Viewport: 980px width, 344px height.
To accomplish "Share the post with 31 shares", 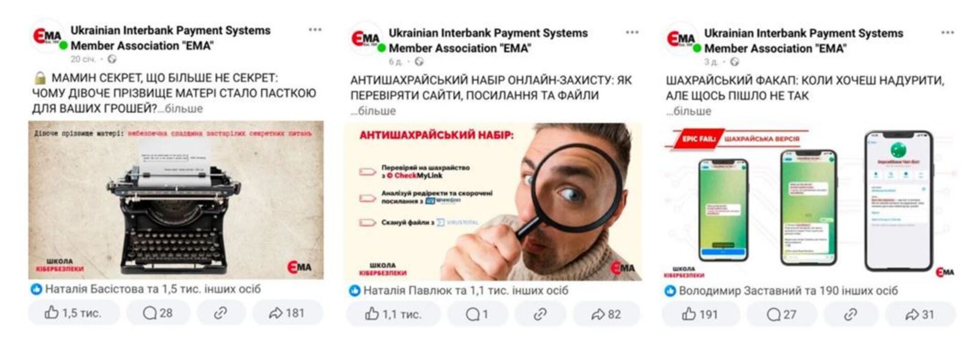I will tap(920, 314).
